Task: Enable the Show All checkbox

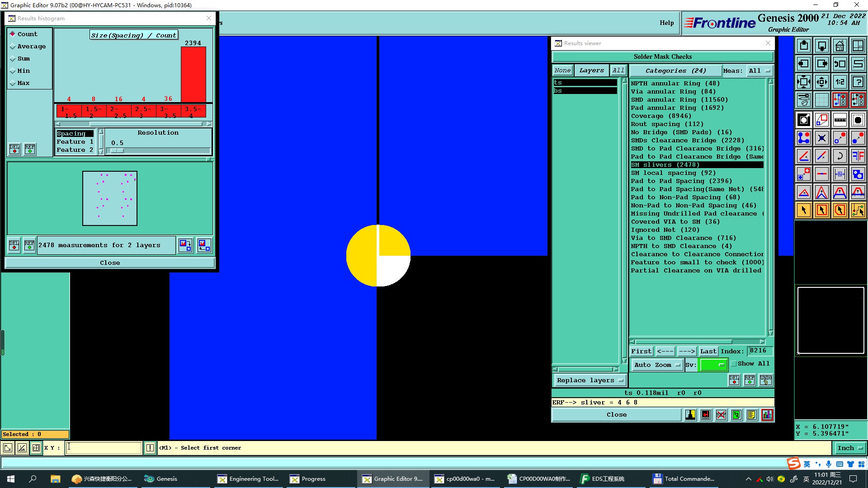Action: click(734, 364)
